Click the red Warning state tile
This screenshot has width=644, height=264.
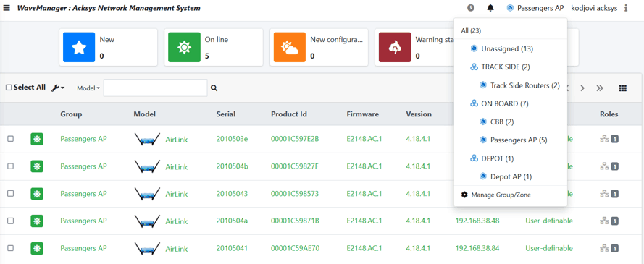(x=395, y=47)
